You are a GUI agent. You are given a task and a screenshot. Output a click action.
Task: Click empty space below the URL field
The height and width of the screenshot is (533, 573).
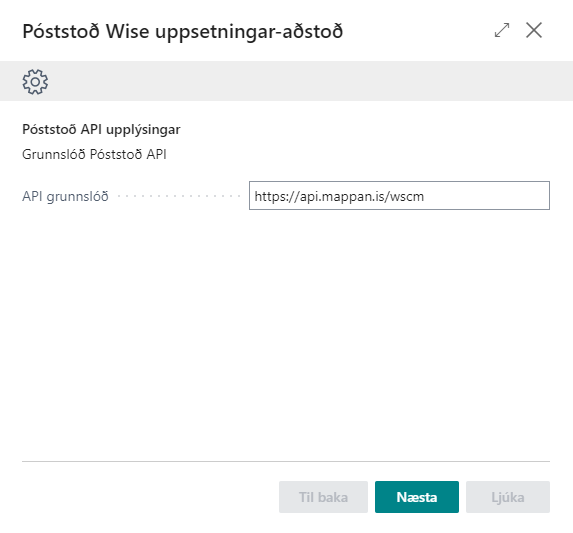coord(286,329)
